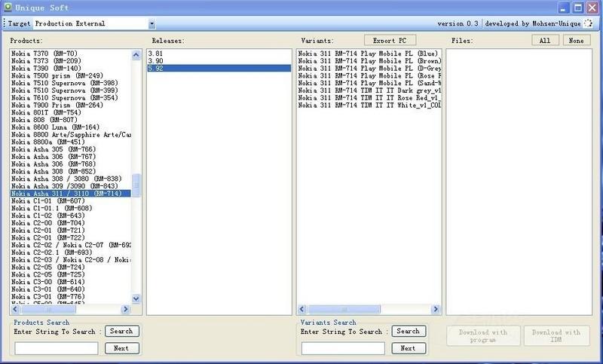Viewport: 603px width, 364px height.
Task: Select all files with All button
Action: point(544,40)
